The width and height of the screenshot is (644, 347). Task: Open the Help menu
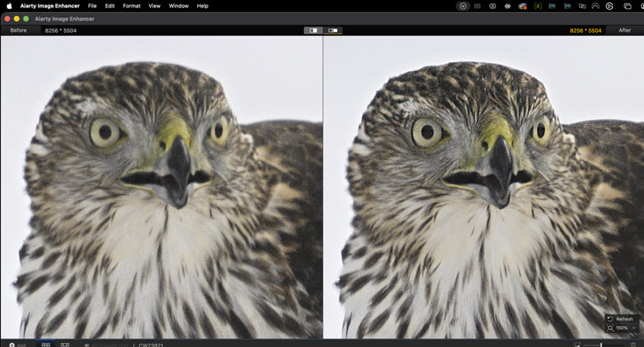point(202,6)
